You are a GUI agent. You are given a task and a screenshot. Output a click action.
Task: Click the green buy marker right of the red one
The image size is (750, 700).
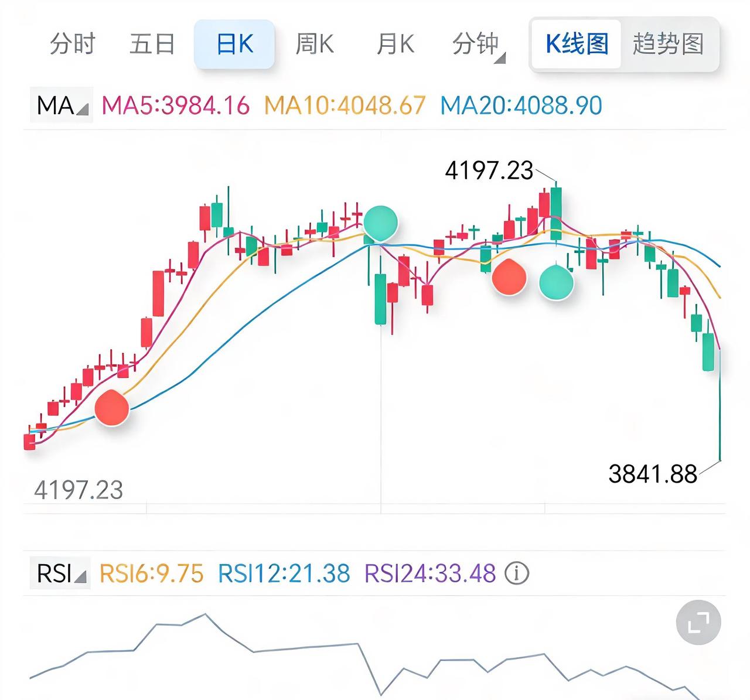coord(556,283)
